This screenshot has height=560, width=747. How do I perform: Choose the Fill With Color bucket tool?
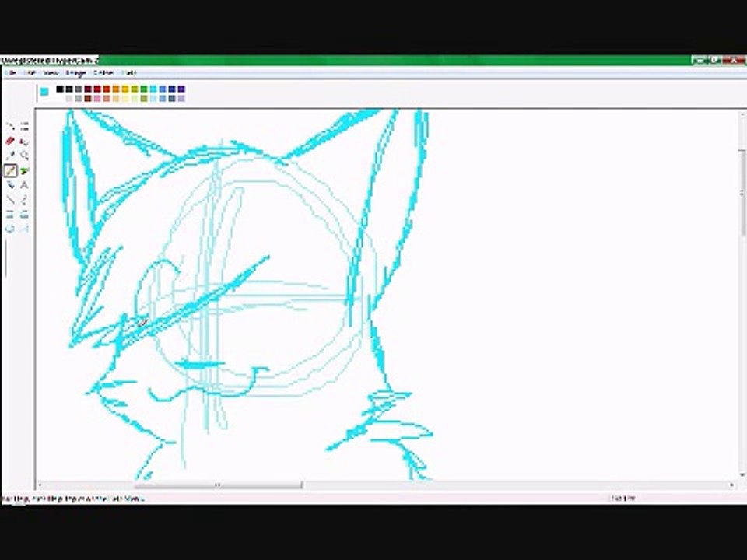click(24, 141)
